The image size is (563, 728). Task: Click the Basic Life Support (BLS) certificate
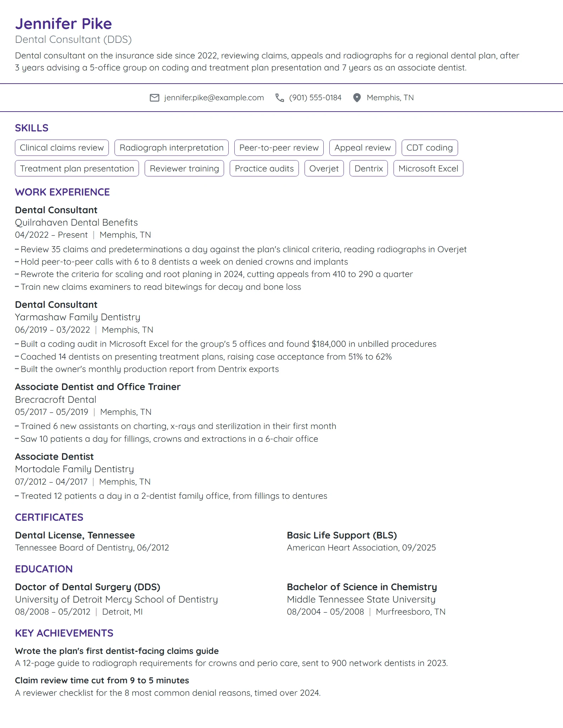(342, 535)
